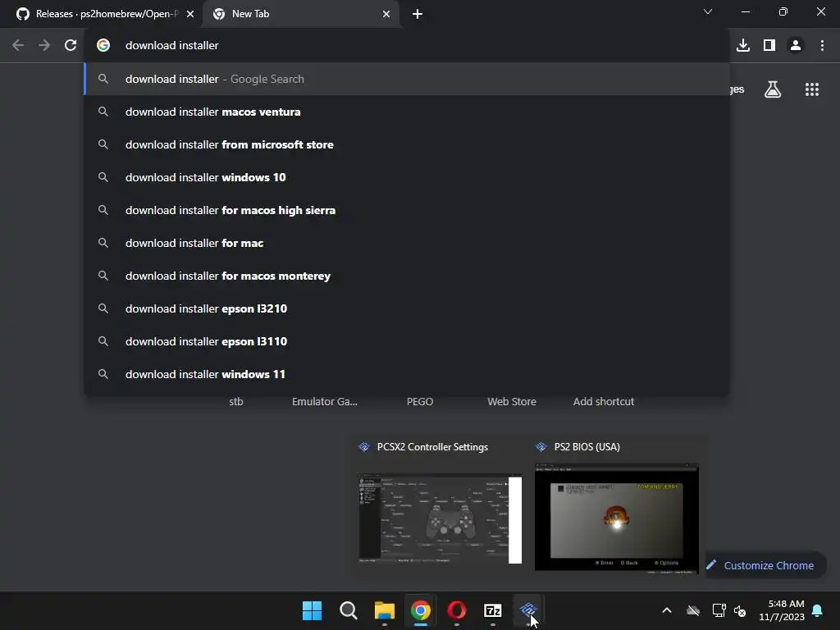
Task: Toggle the Chrome side panel icon
Action: click(769, 46)
